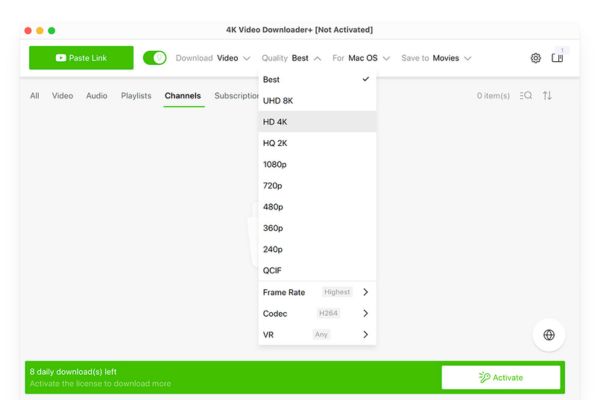Expand the Frame Rate submenu
The height and width of the screenshot is (400, 600).
coord(317,292)
